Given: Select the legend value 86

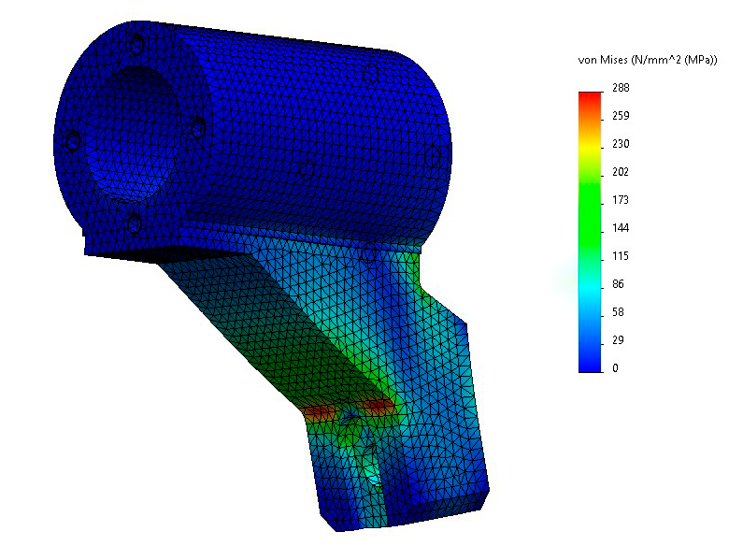Looking at the screenshot, I should (618, 284).
